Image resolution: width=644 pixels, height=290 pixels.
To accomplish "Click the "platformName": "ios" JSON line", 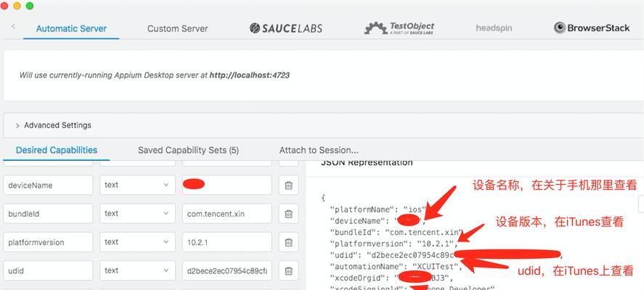I will [x=377, y=210].
